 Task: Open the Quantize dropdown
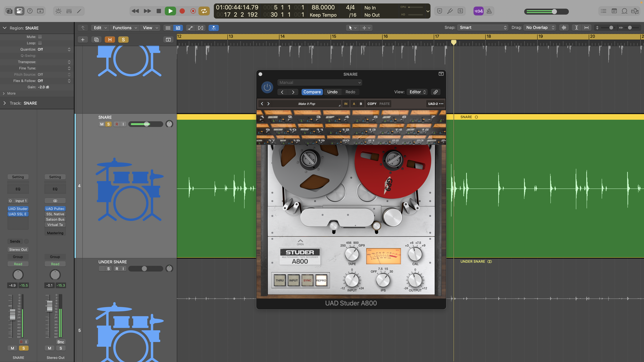[x=54, y=49]
